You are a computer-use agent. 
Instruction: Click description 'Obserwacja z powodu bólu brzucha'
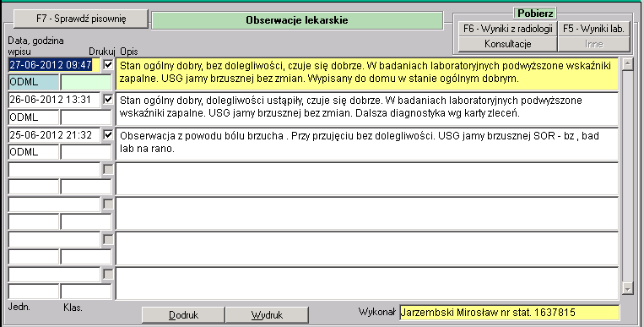pyautogui.click(x=367, y=144)
